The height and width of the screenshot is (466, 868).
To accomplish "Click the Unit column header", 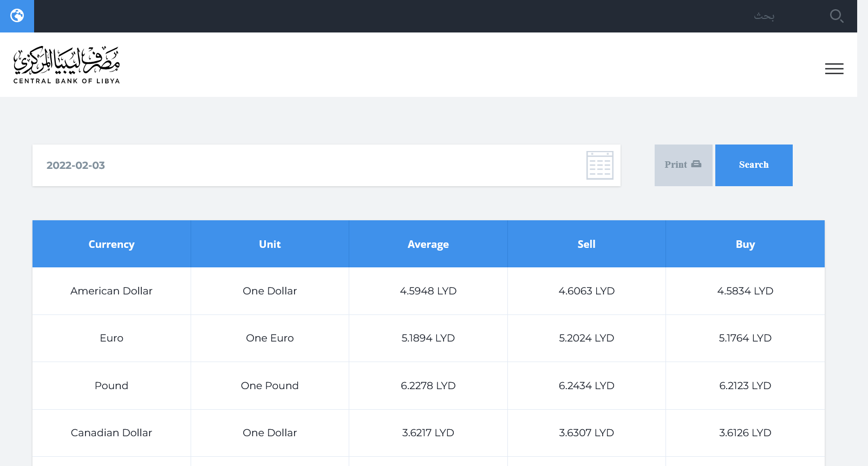I will (x=270, y=244).
